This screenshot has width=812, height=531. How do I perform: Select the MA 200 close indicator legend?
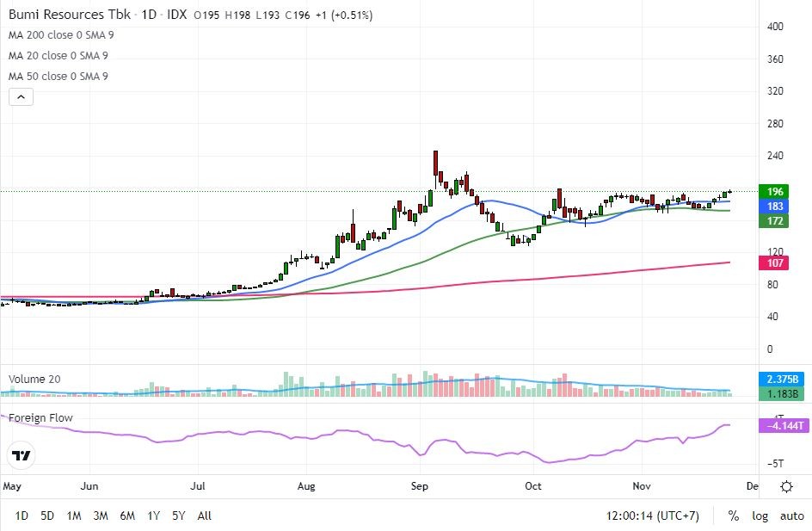pyautogui.click(x=61, y=34)
